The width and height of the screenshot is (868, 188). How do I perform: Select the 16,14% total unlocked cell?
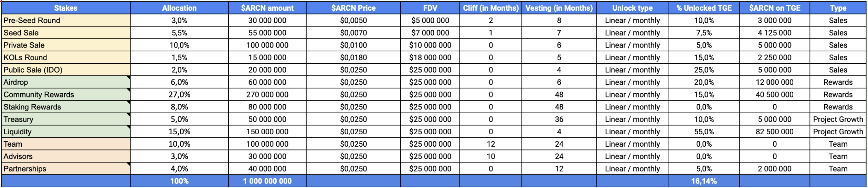(704, 181)
